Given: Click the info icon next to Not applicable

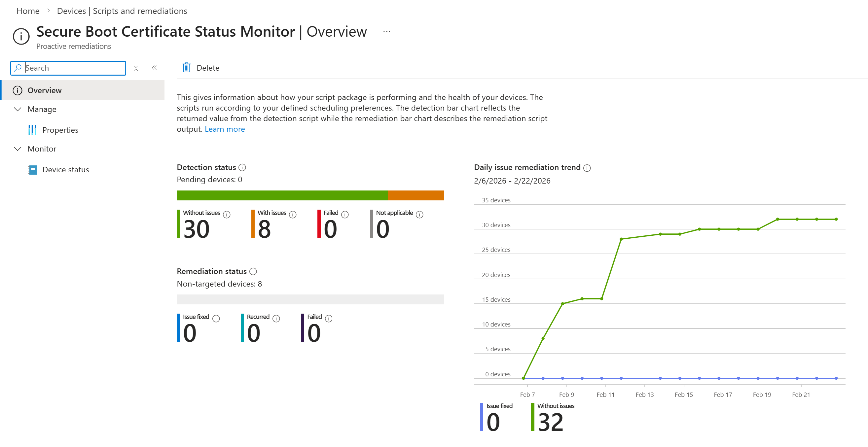Looking at the screenshot, I should [x=419, y=215].
